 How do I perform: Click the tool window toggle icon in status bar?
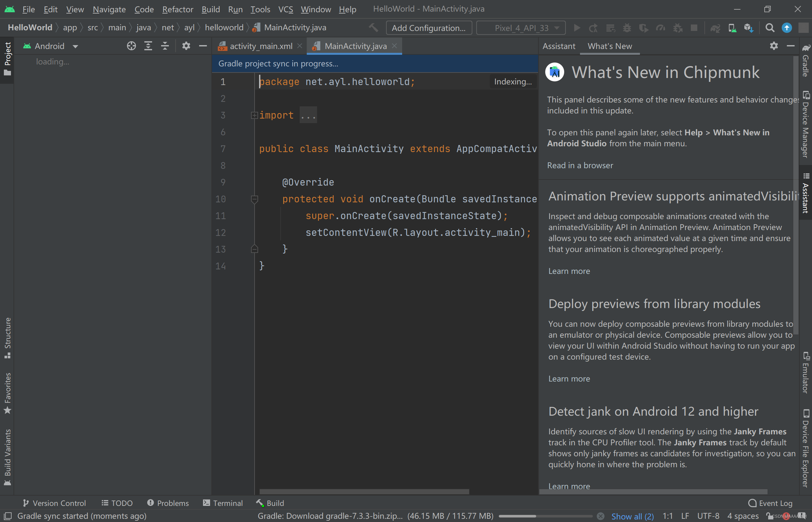[x=7, y=516]
